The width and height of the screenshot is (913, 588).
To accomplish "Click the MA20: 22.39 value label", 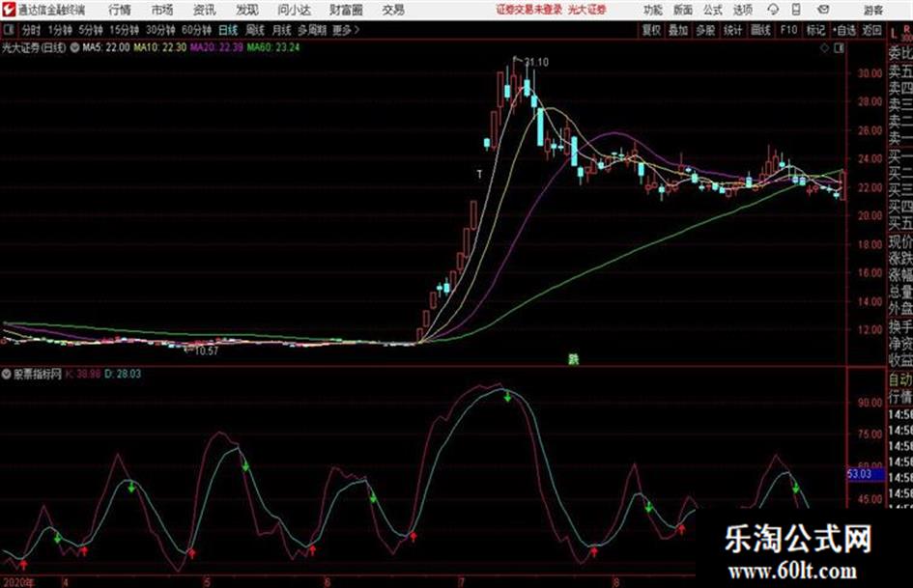I will [x=216, y=47].
